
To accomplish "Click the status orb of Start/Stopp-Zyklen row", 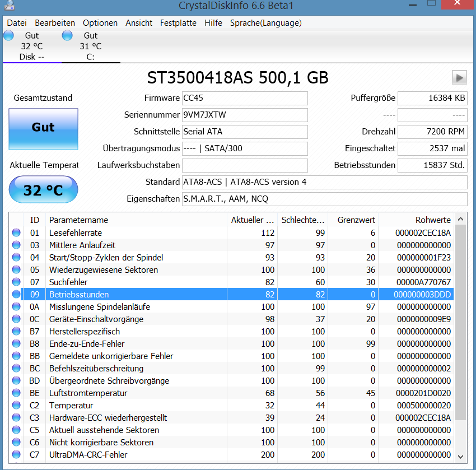I will (x=16, y=257).
